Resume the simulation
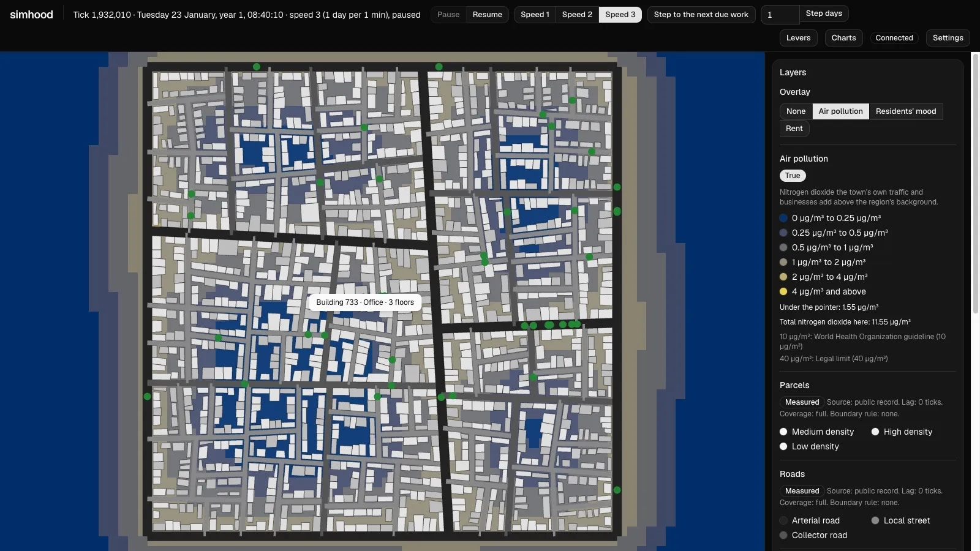The height and width of the screenshot is (551, 980). [x=487, y=15]
